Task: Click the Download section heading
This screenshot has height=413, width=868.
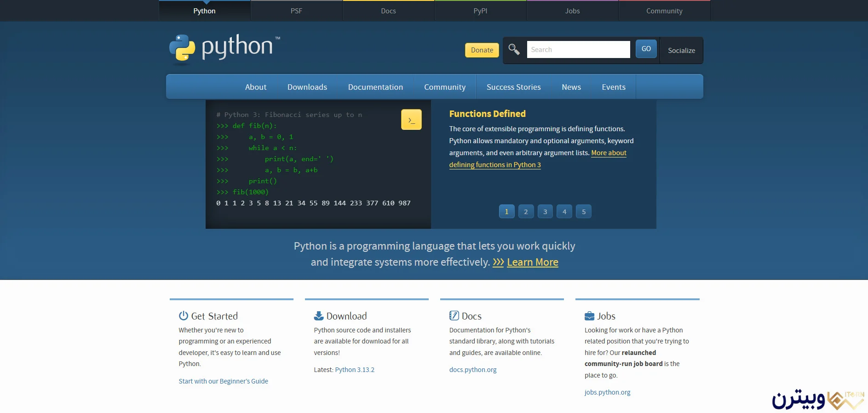Action: pyautogui.click(x=346, y=316)
